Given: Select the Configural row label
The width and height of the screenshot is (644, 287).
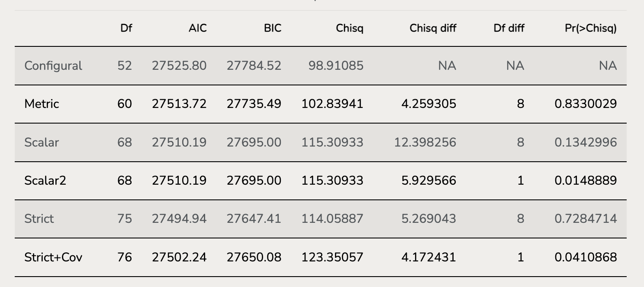Looking at the screenshot, I should pos(53,66).
